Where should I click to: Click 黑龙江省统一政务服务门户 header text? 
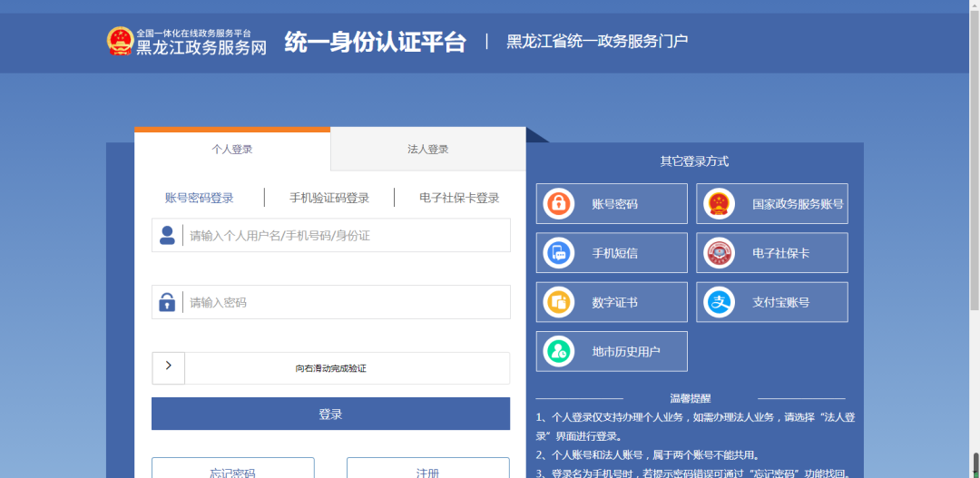(x=597, y=41)
